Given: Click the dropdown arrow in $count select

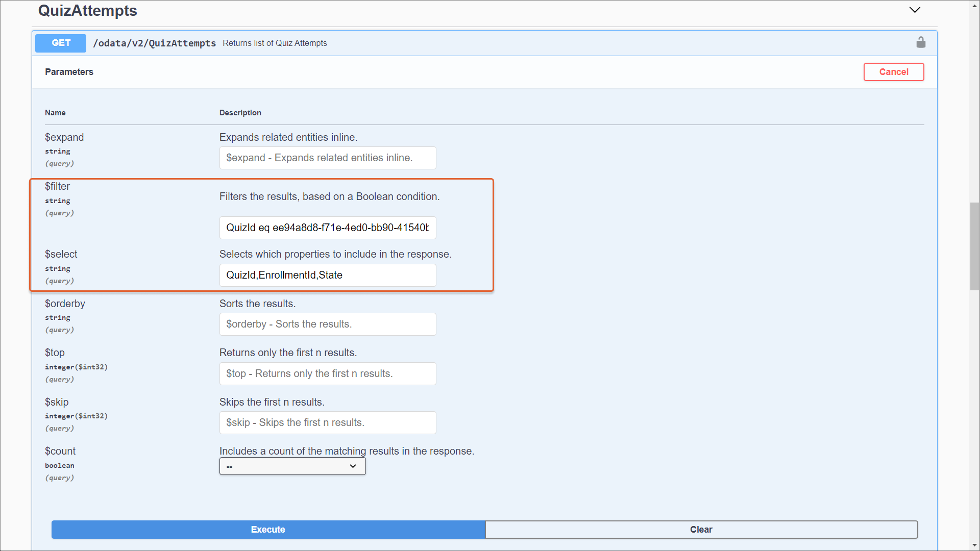Looking at the screenshot, I should [x=353, y=466].
